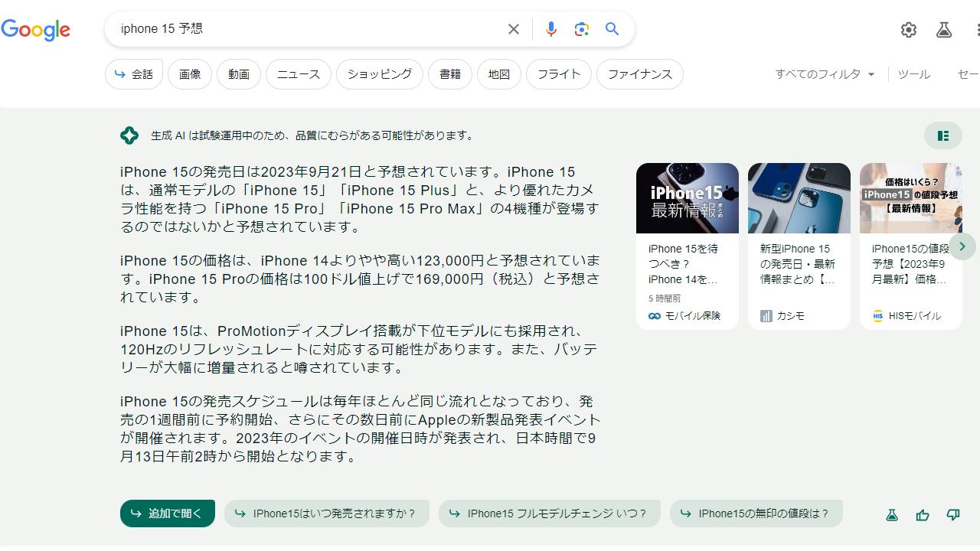The width and height of the screenshot is (980, 551).
Task: Expand the すべてのフィルタ dropdown
Action: (825, 74)
